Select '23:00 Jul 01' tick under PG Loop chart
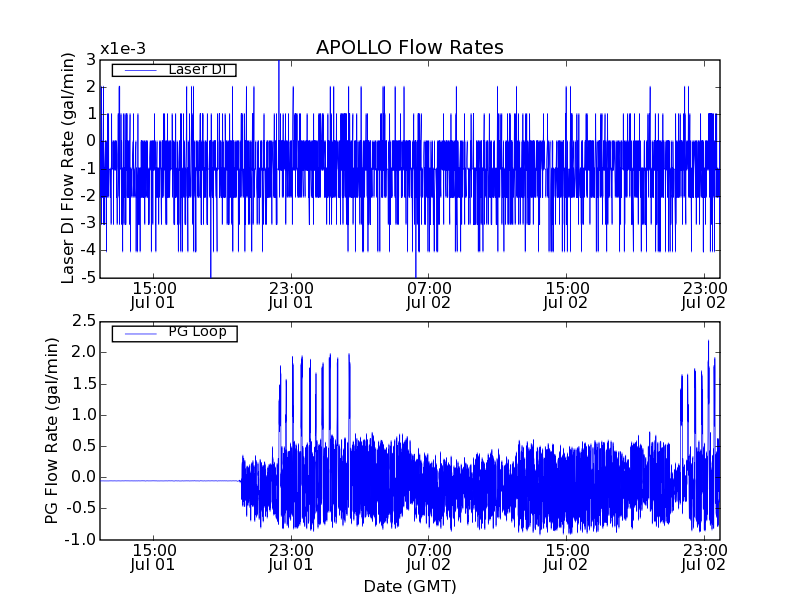Screen dimensions: 800x600 [291, 558]
